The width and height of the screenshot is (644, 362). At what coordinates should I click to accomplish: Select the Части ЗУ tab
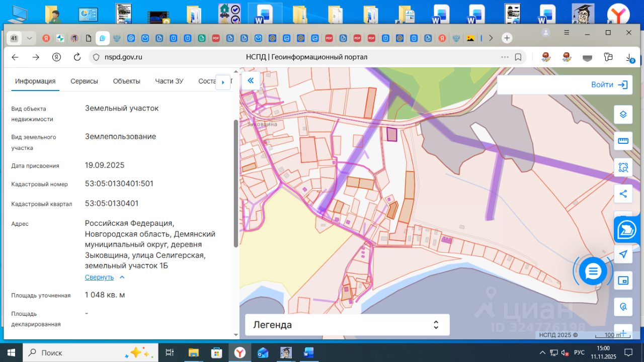(x=169, y=81)
